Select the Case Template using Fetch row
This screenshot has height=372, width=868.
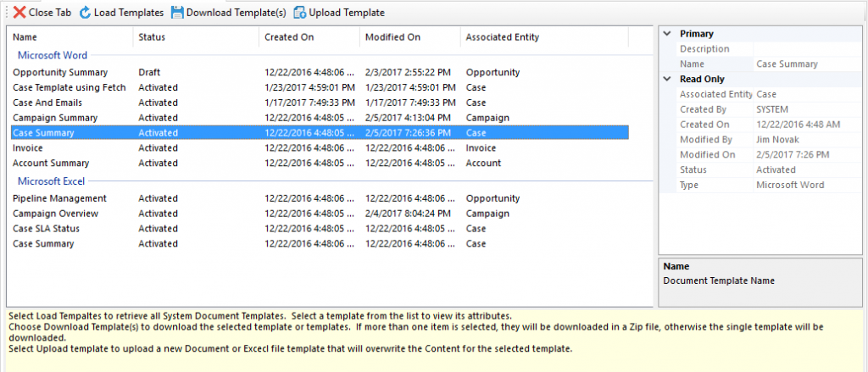[320, 87]
